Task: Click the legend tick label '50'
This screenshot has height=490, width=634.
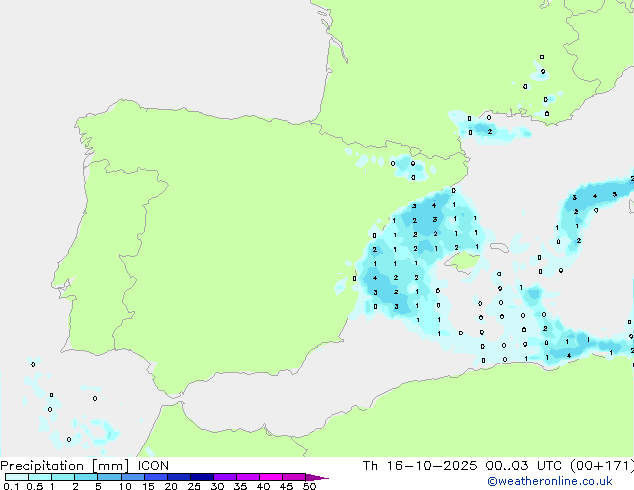Action: tap(309, 486)
